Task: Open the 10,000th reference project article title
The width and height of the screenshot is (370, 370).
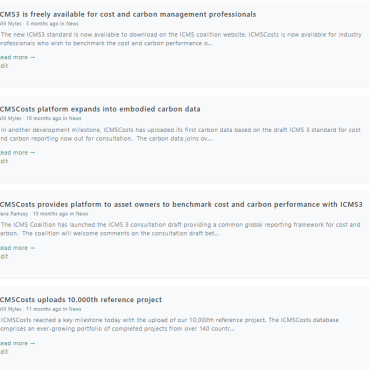Action: pos(81,300)
